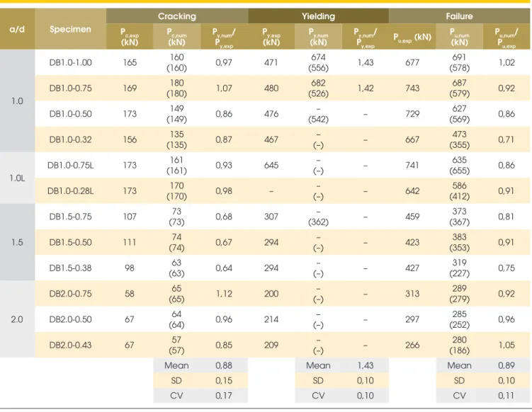Image resolution: width=532 pixels, height=412 pixels.
Task: Click failure ratio 1,05
Action: tap(506, 345)
